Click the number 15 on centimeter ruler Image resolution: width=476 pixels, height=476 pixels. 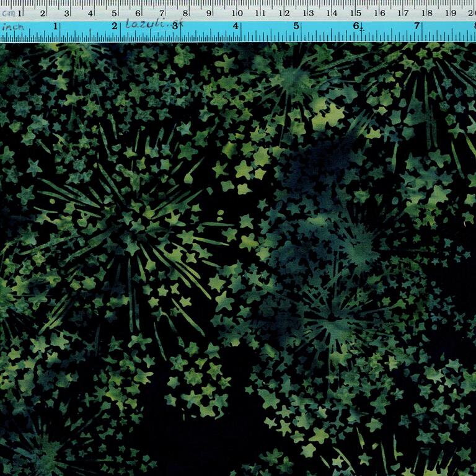(x=356, y=13)
